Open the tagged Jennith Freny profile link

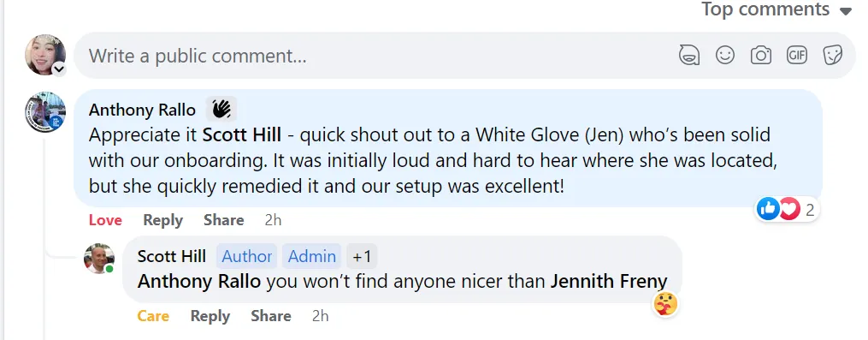[608, 281]
